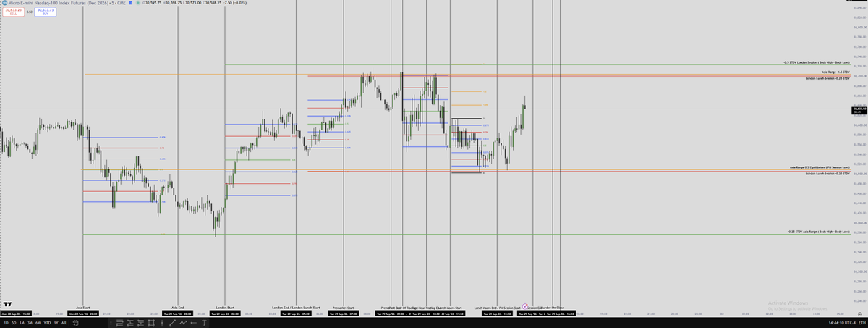Select the Horizontal ray drawing tool
This screenshot has width=868, height=328.
click(x=193, y=323)
